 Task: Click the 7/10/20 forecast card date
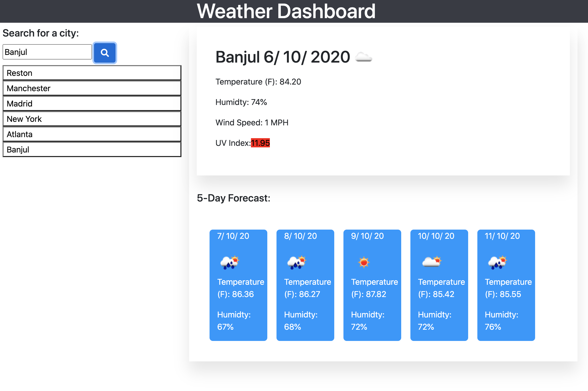click(233, 236)
